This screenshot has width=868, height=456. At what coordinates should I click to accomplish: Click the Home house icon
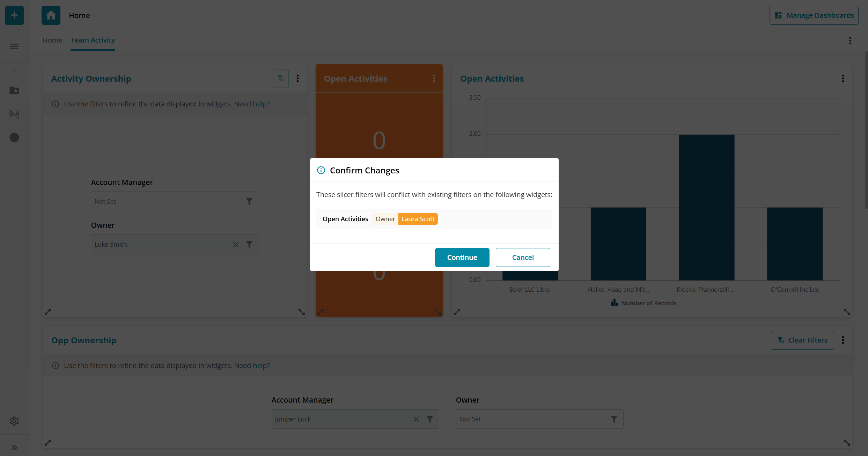[51, 15]
